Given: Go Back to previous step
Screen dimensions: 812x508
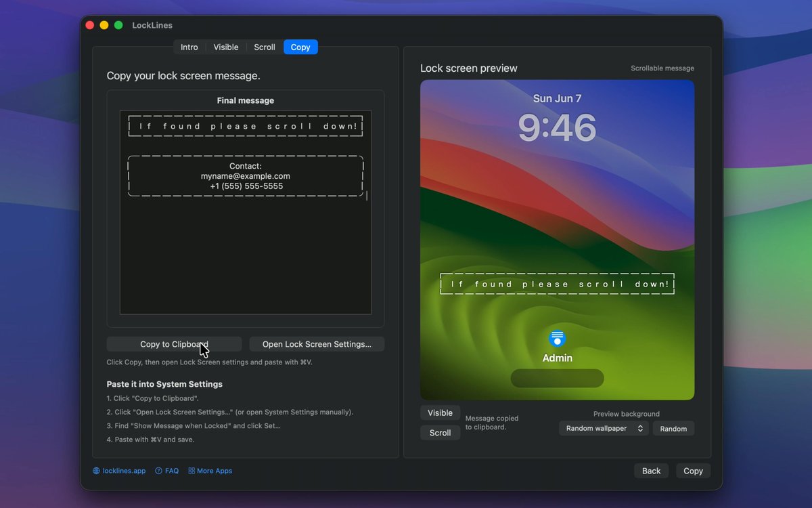Looking at the screenshot, I should 651,471.
